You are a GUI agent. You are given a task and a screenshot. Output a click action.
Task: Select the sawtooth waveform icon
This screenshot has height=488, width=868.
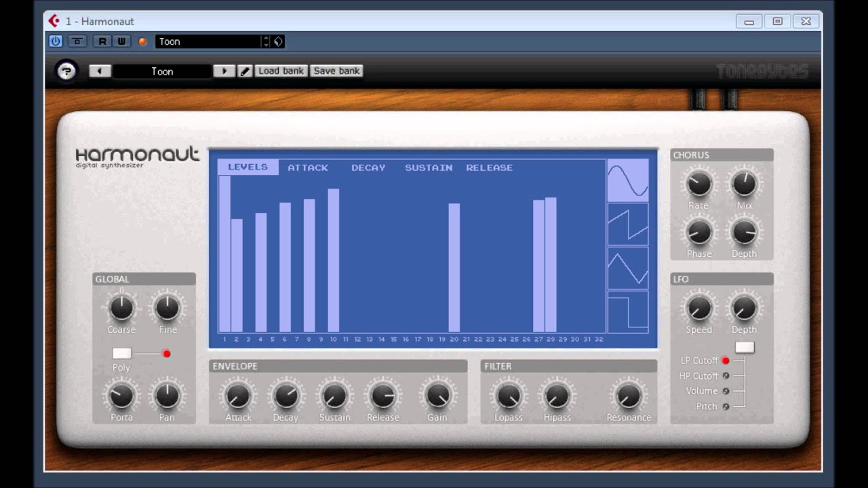[628, 224]
